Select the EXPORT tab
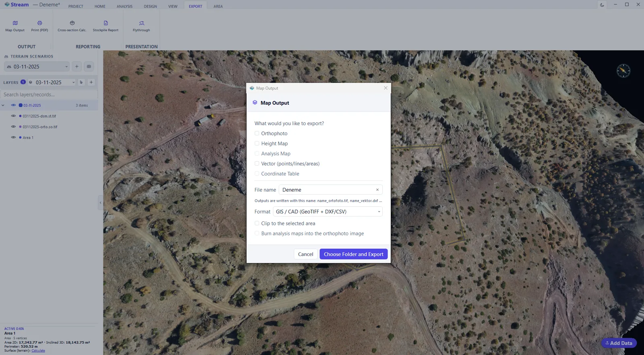644x355 pixels. pyautogui.click(x=196, y=6)
